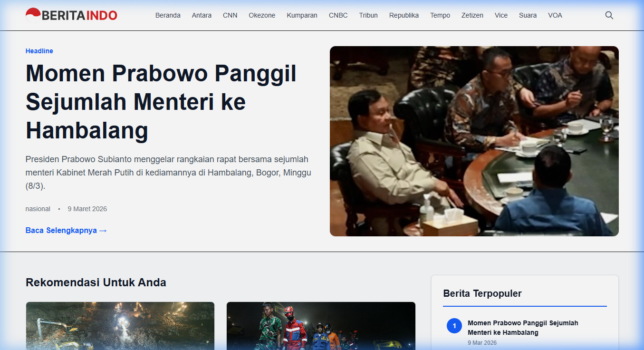644x350 pixels.
Task: Navigate to the Kumparan section
Action: 302,15
